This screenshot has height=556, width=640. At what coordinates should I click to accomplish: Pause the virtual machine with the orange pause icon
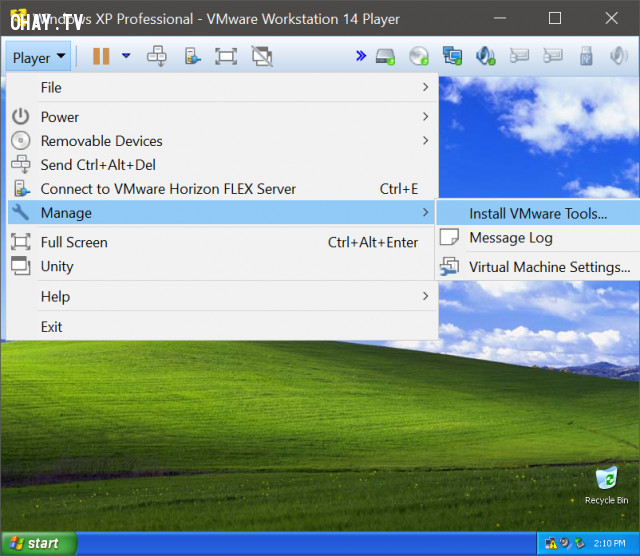point(101,56)
